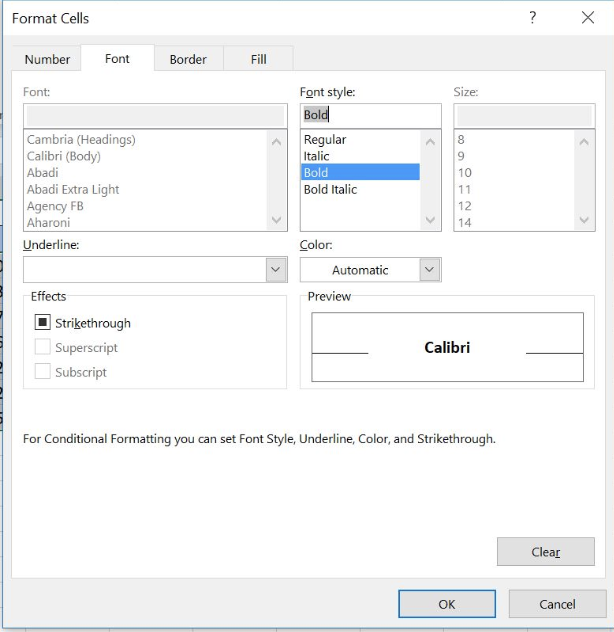Click size list scroll-down arrow
Viewport: 614px width, 632px height.
tap(584, 220)
